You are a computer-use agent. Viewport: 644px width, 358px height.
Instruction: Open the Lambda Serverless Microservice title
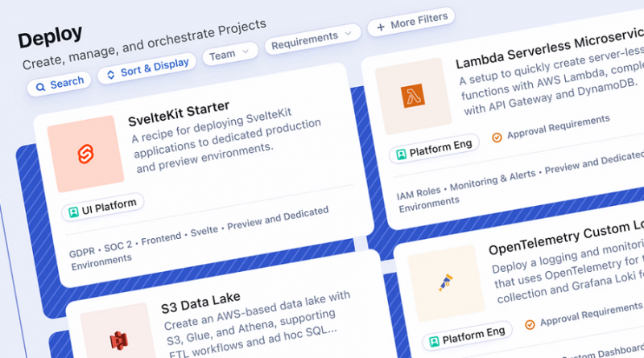pyautogui.click(x=547, y=53)
